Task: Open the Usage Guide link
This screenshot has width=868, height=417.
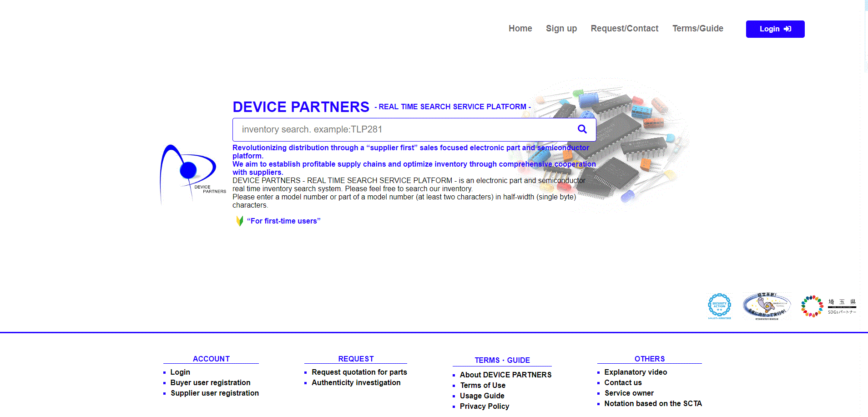Action: point(482,396)
